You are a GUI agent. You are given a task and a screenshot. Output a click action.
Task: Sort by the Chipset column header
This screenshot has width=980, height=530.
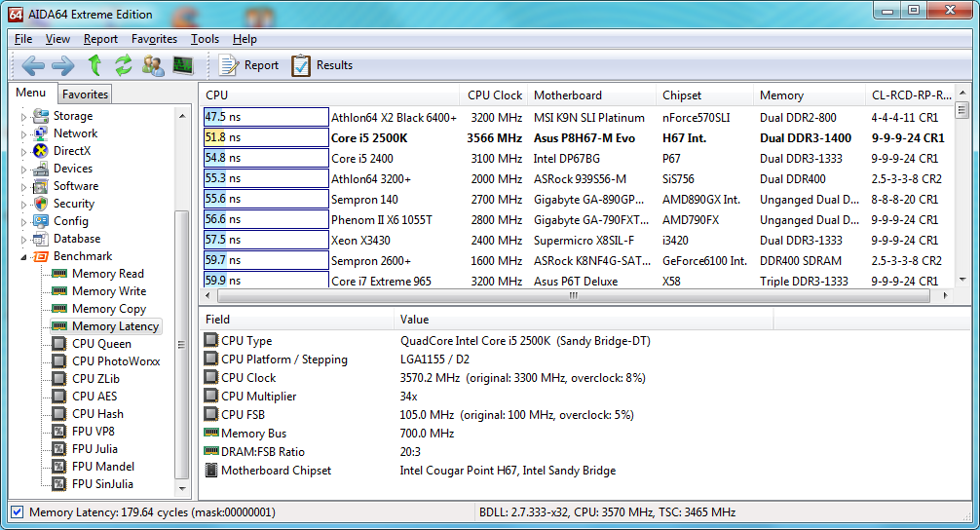pyautogui.click(x=705, y=95)
